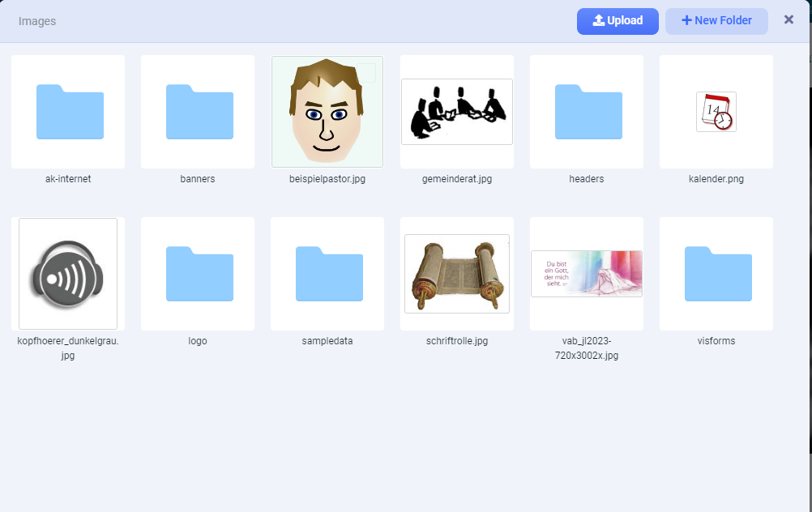Click the Upload button
Viewport: 812px width, 512px height.
pyautogui.click(x=618, y=21)
